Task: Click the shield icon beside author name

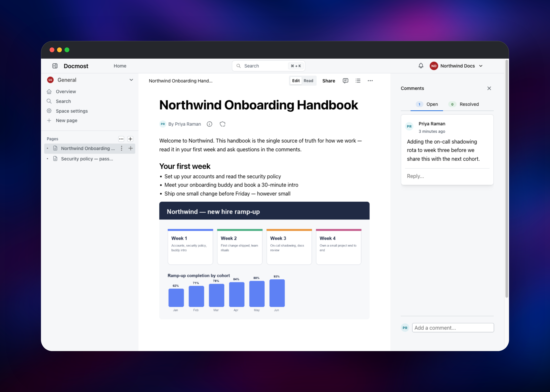Action: coord(222,124)
